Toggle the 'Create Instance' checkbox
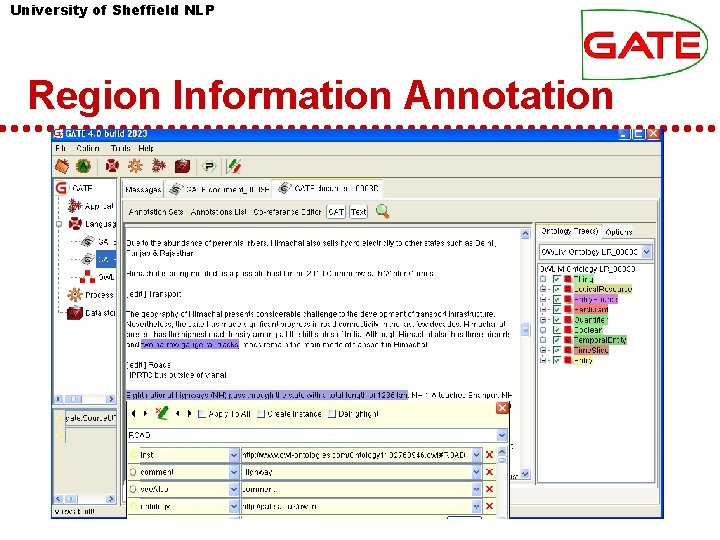Screen dimensions: 720x540 [261, 414]
